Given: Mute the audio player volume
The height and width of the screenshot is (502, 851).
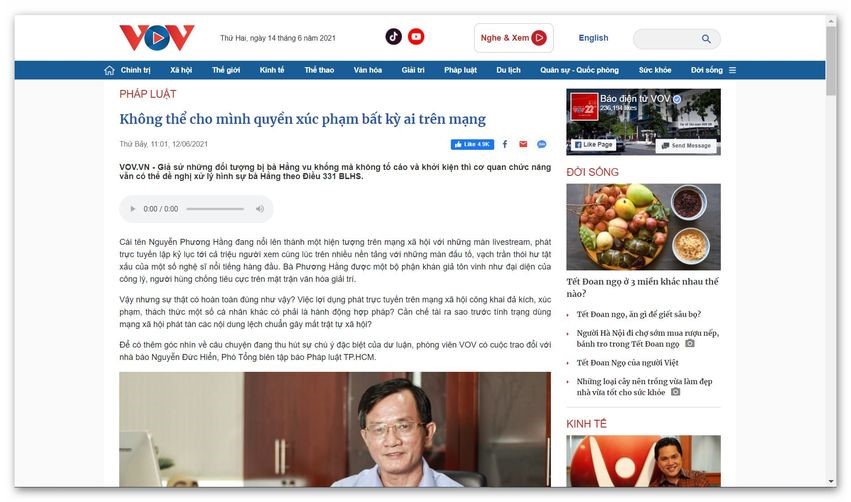Looking at the screenshot, I should click(x=260, y=209).
